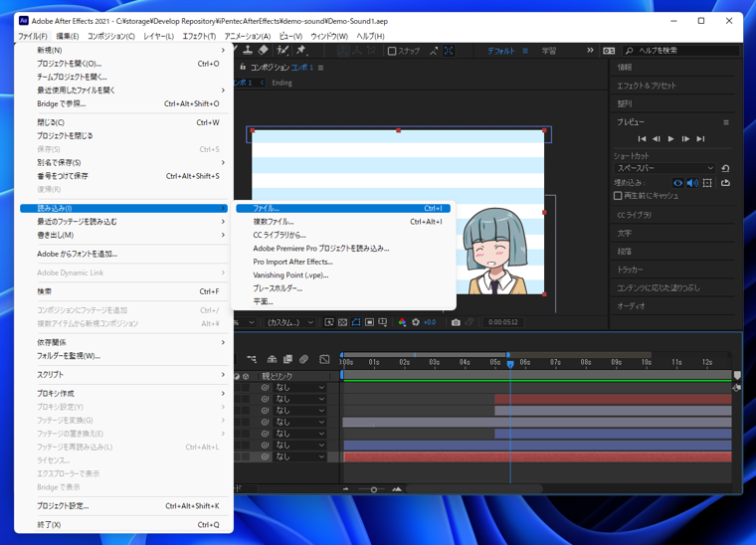Viewport: 756px width, 545px height.
Task: Play the preview with play button
Action: click(x=671, y=139)
